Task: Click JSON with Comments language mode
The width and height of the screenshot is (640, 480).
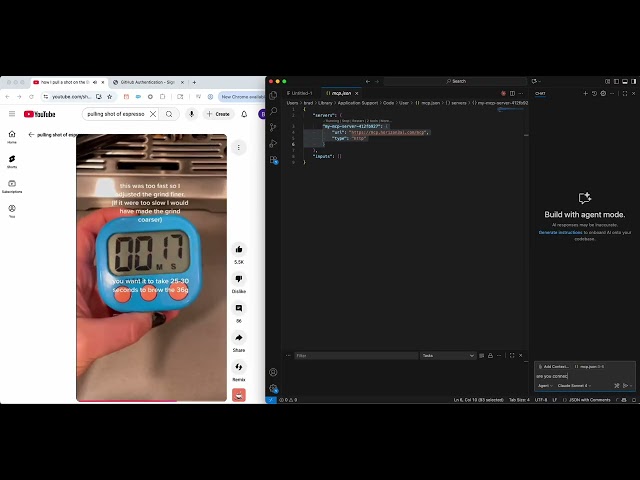Action: click(x=589, y=400)
